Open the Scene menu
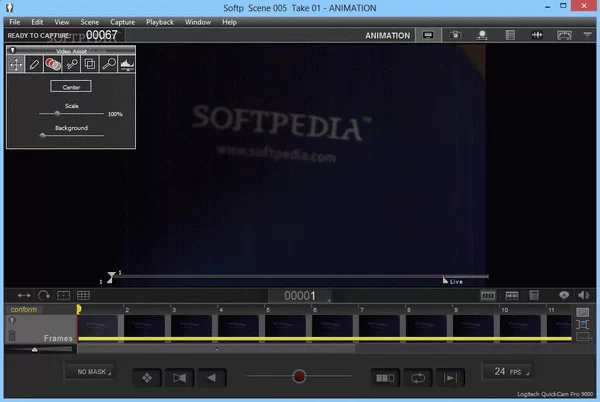 [x=90, y=22]
